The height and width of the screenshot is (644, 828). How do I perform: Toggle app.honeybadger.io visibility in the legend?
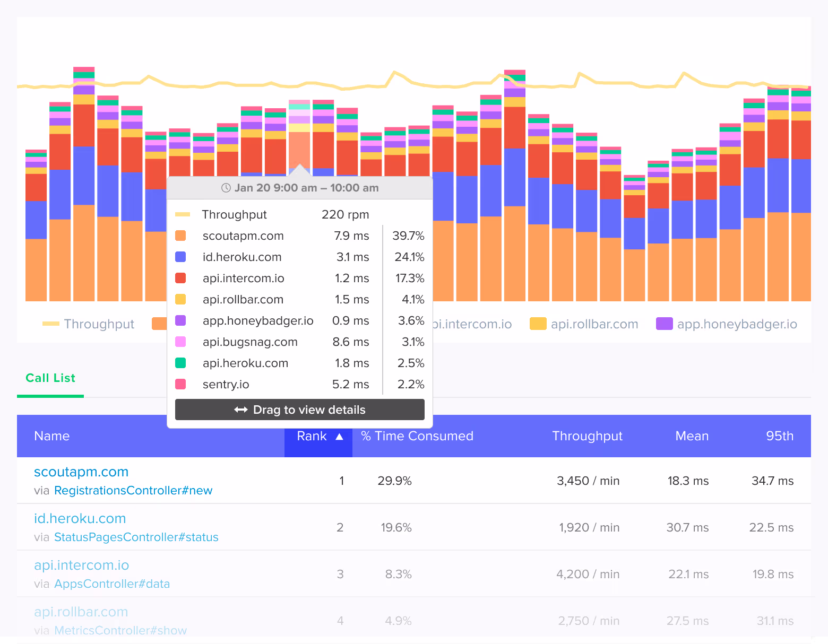click(665, 324)
